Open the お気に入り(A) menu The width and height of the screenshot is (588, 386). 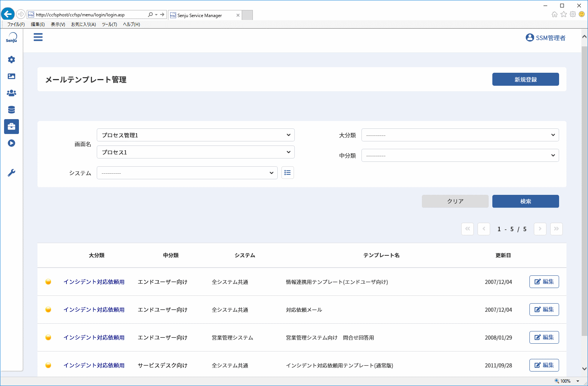tap(83, 24)
